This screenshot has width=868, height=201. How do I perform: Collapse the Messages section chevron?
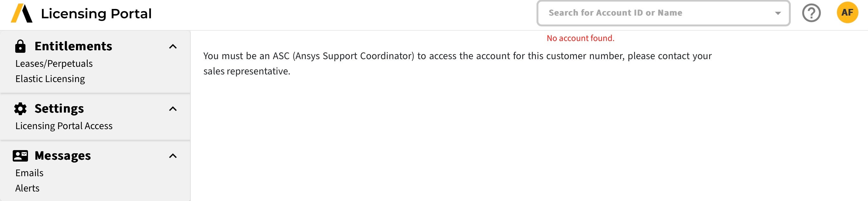173,156
